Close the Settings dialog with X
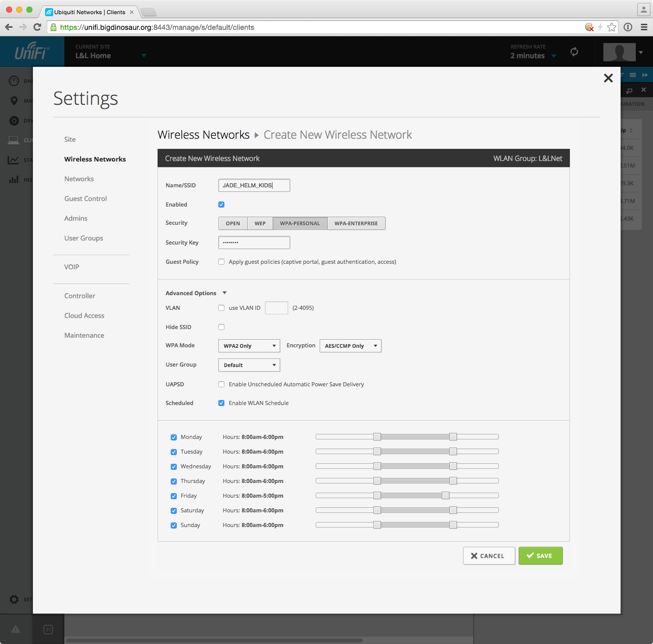 click(x=608, y=78)
